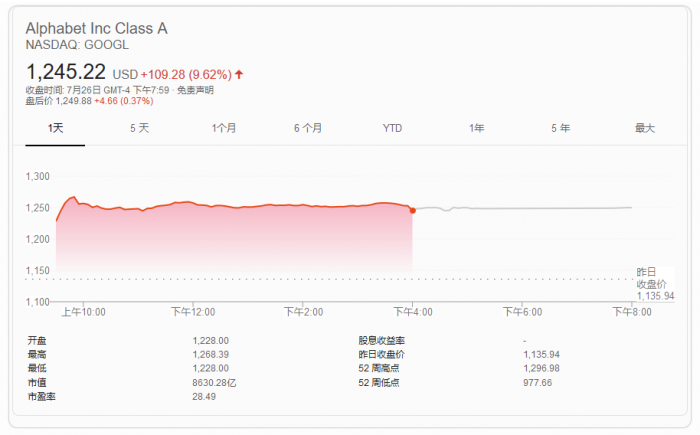Click the 1,300 y-axis label
Viewport: 700px width, 435px height.
(38, 176)
